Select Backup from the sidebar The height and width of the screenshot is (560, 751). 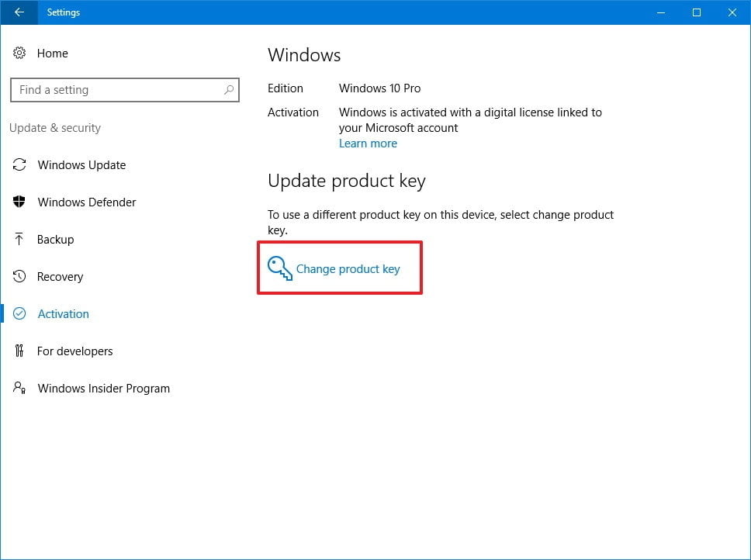tap(54, 239)
